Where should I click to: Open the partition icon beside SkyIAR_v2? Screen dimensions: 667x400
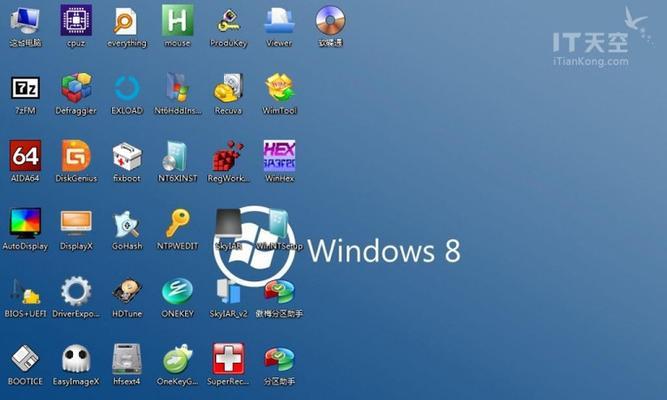click(x=279, y=292)
